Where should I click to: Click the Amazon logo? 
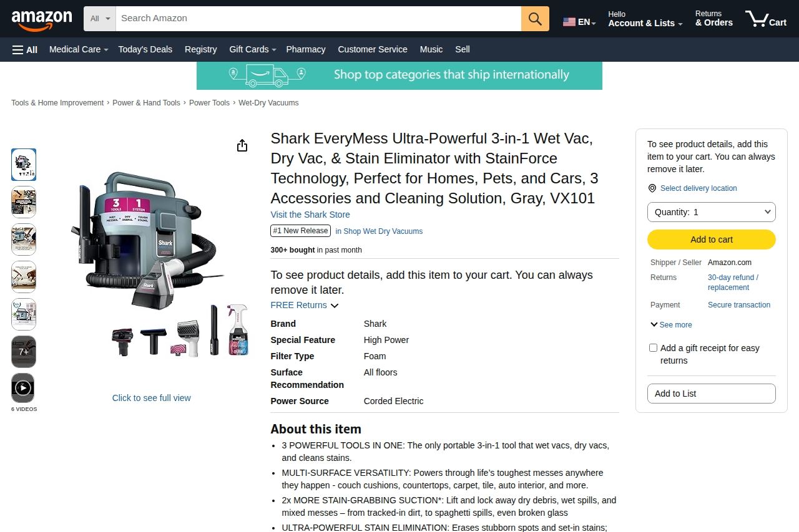pos(42,20)
